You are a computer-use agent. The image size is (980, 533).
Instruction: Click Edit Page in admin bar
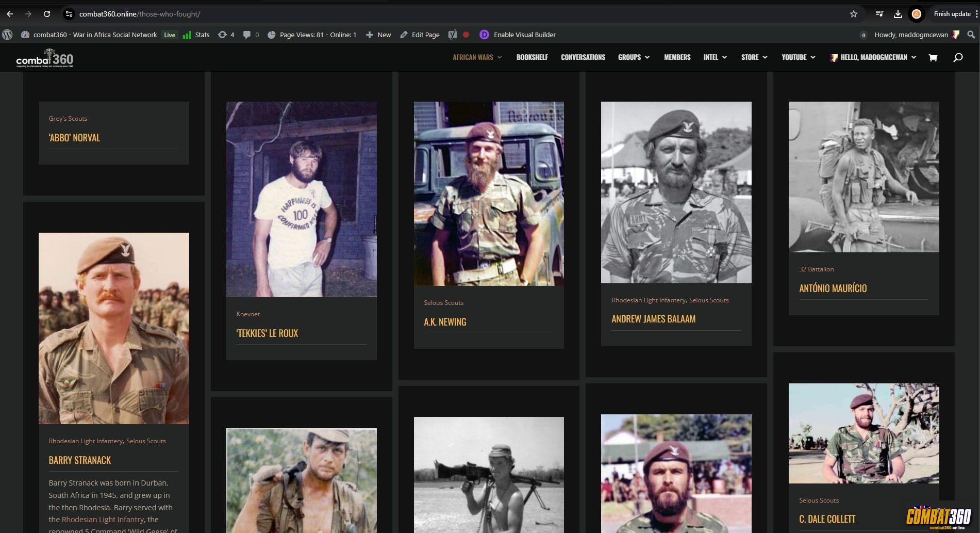click(x=420, y=35)
